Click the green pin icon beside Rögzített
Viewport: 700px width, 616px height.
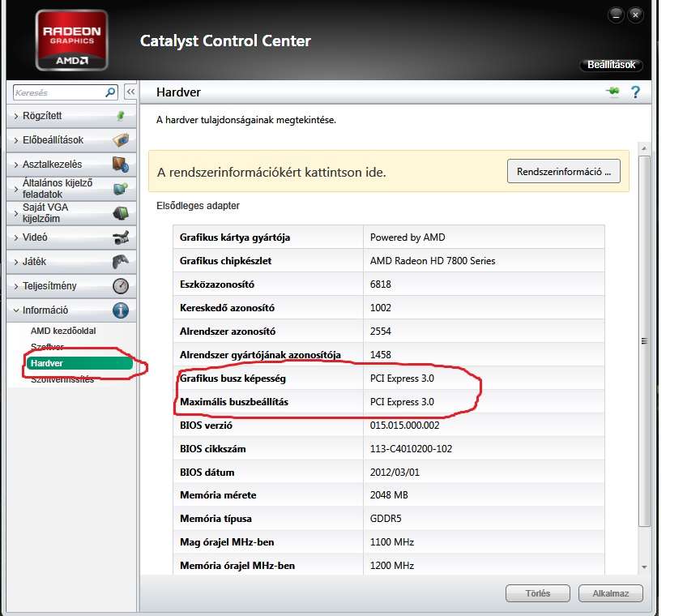pyautogui.click(x=121, y=116)
